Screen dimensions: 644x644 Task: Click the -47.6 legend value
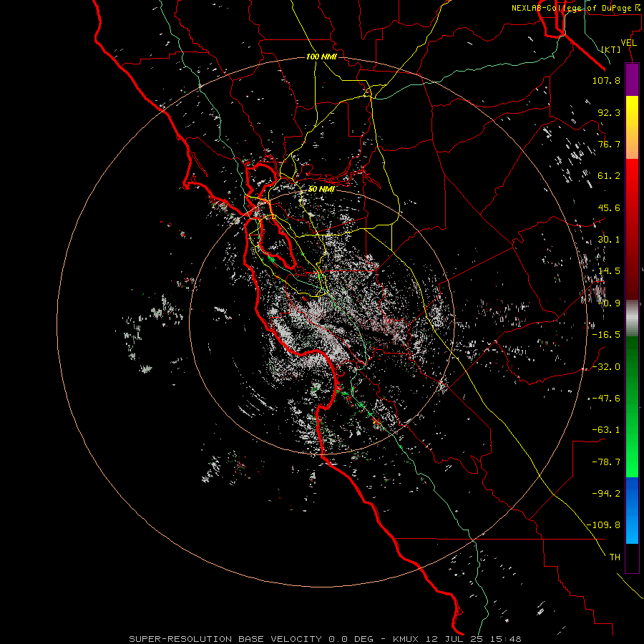click(606, 399)
